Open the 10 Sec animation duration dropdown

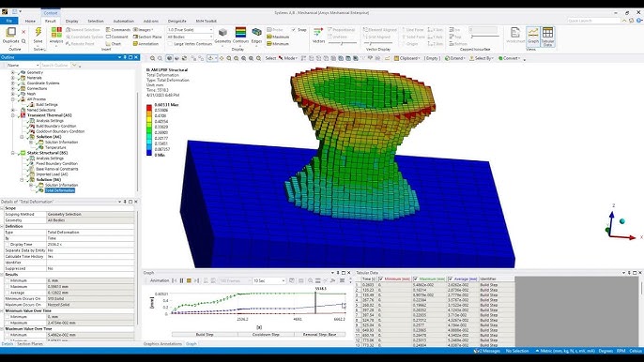pos(269,280)
